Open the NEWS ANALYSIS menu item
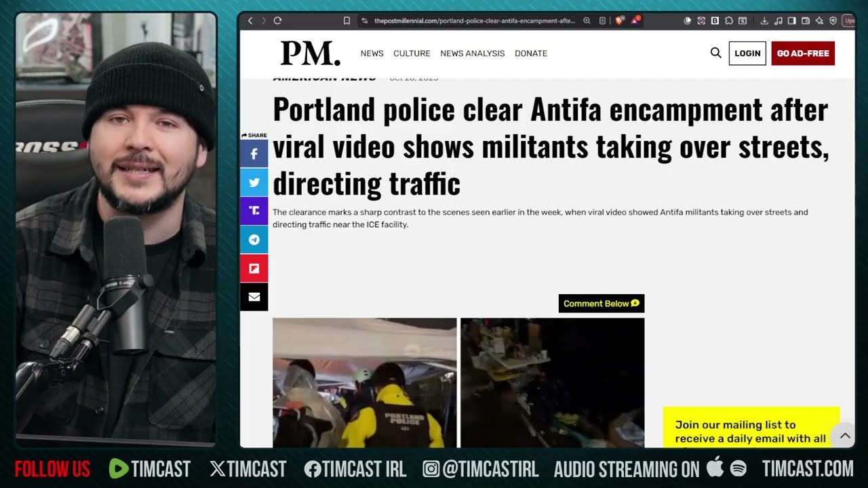Screen dimensions: 868x488 (473, 54)
